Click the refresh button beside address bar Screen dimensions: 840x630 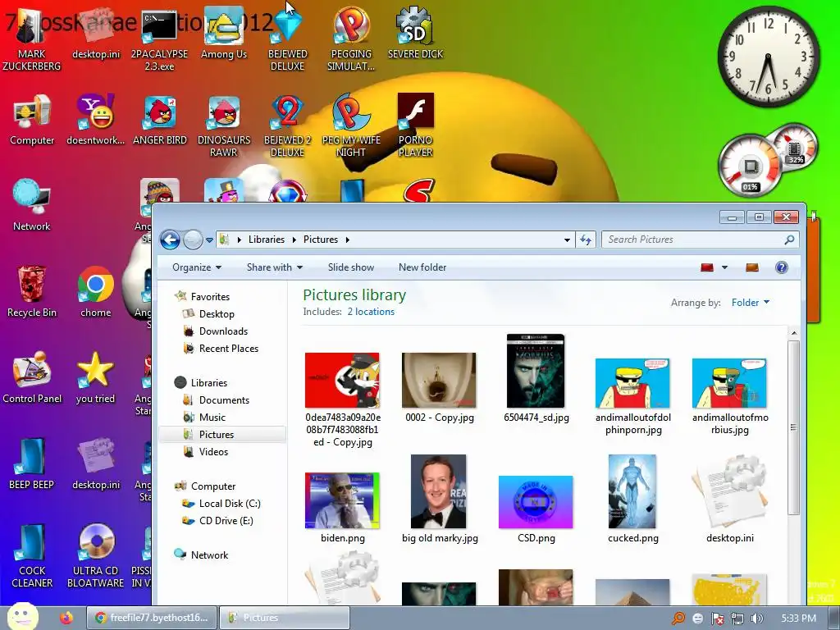586,240
